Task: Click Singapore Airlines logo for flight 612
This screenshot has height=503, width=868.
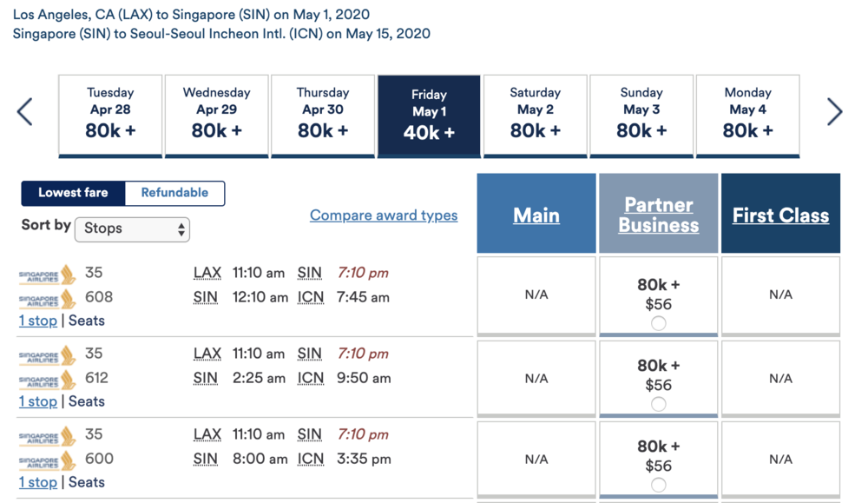Action: [48, 379]
